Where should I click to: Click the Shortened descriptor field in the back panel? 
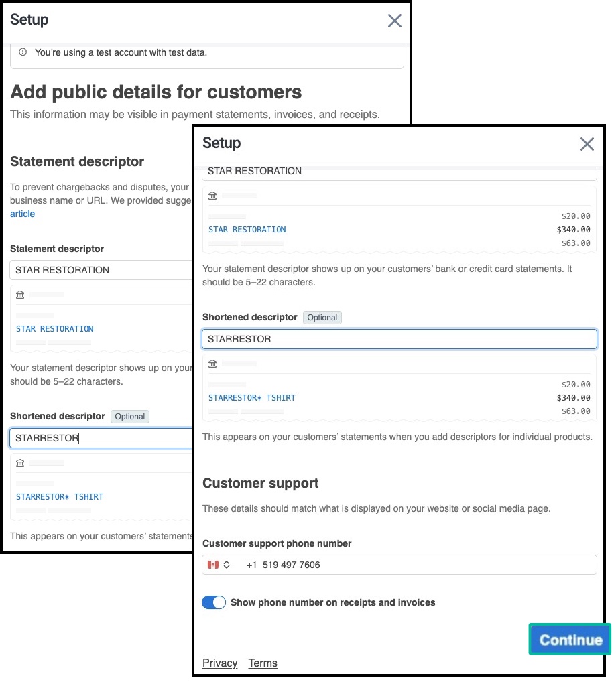[101, 438]
